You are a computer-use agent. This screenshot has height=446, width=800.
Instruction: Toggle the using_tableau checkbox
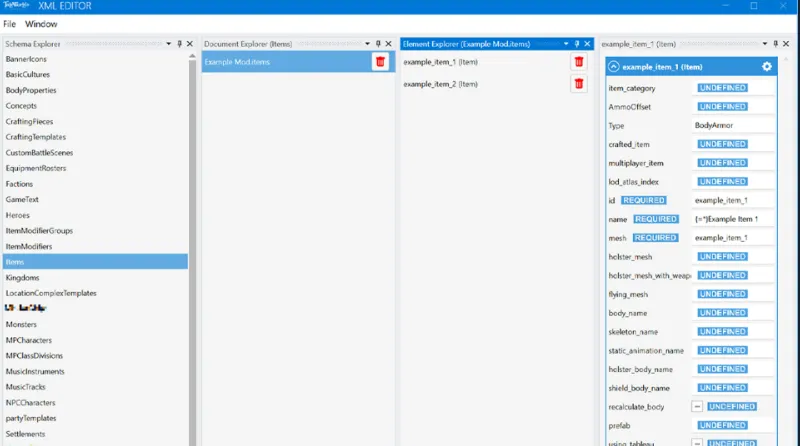pyautogui.click(x=697, y=440)
